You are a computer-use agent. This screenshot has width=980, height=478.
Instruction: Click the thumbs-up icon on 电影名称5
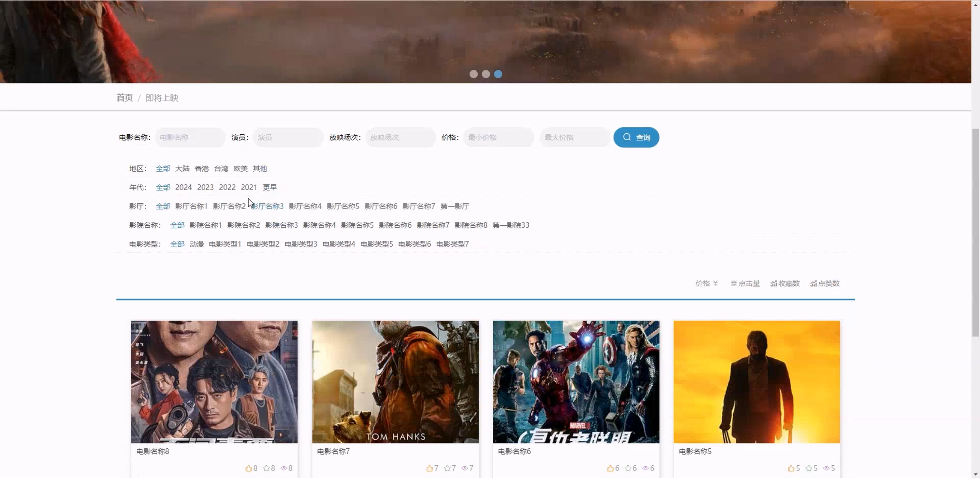coord(791,468)
